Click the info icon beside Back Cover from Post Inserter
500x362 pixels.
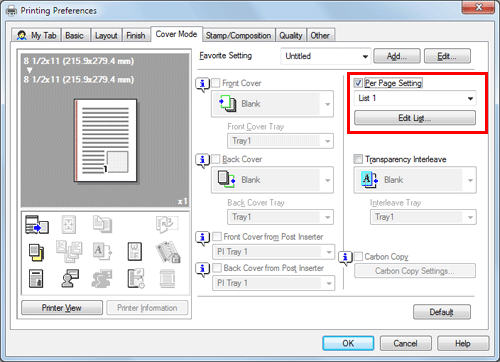coord(202,269)
